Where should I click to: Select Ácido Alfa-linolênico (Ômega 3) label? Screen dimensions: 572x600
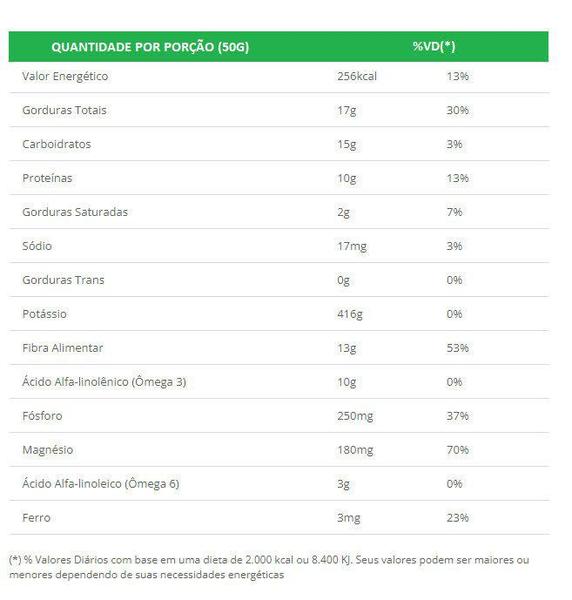click(104, 382)
